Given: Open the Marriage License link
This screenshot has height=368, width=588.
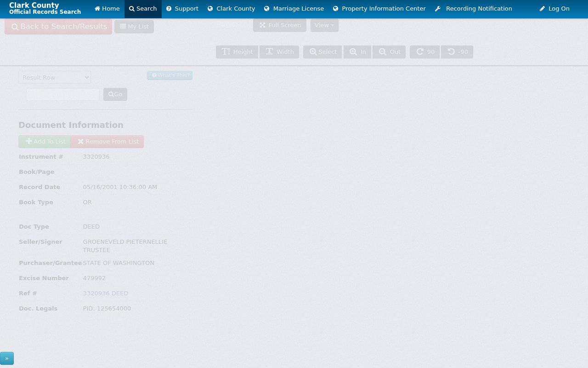Looking at the screenshot, I should (x=294, y=9).
